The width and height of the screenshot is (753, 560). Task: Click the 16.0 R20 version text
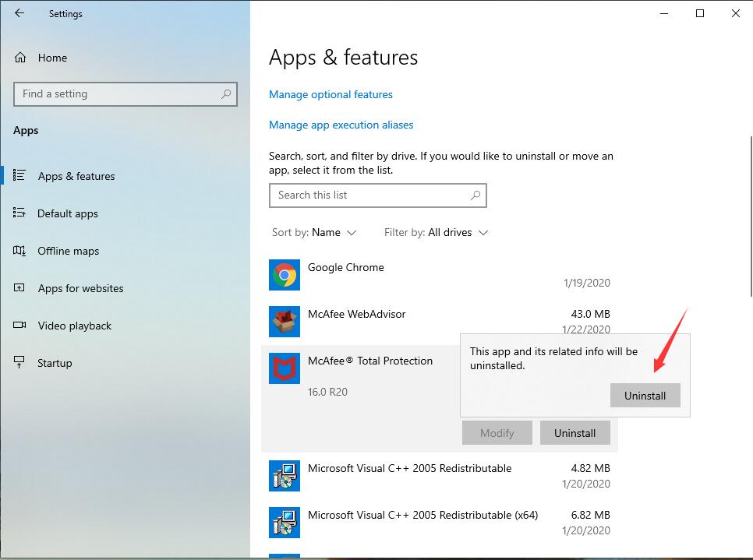tap(327, 392)
